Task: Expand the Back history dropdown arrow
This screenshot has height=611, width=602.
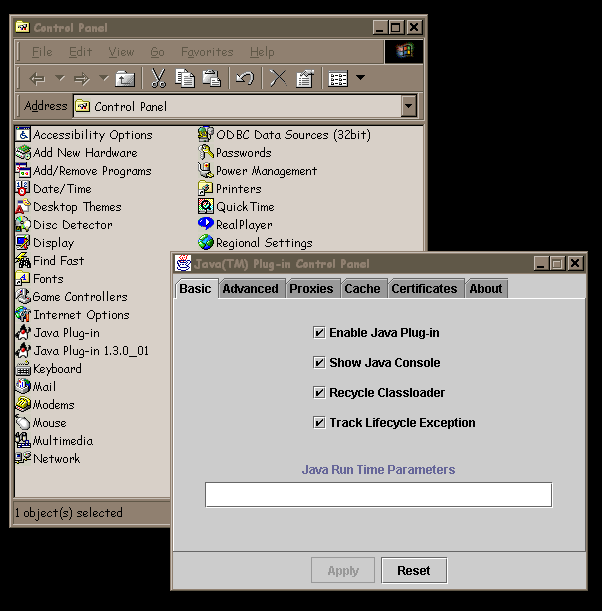Action: 60,78
